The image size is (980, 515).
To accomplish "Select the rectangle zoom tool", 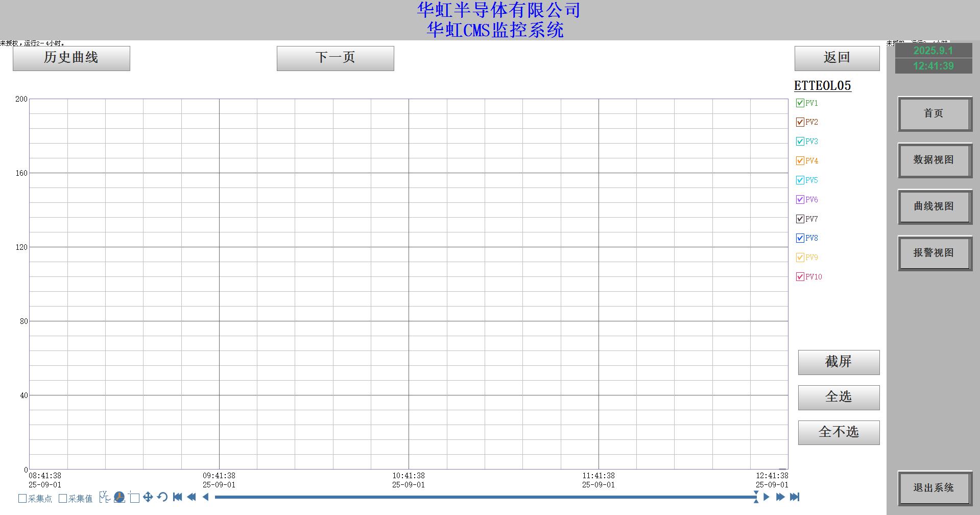I will click(x=134, y=498).
